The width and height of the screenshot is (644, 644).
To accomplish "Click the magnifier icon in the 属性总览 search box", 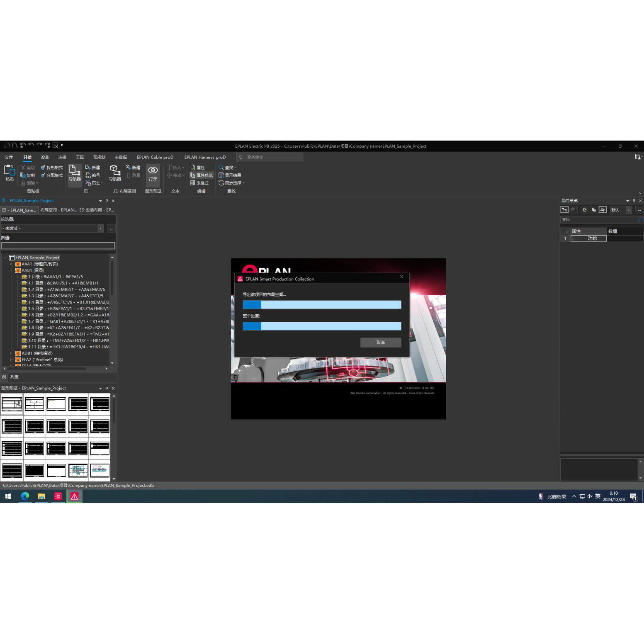I will (640, 219).
